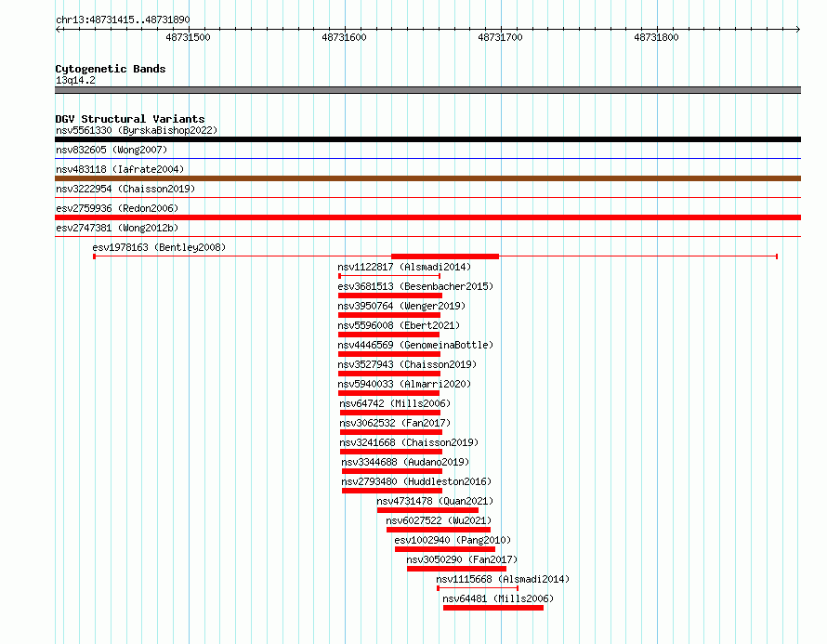Open variant nsv4731478 (Quan2021) label
This screenshot has height=644, width=827.
435,501
